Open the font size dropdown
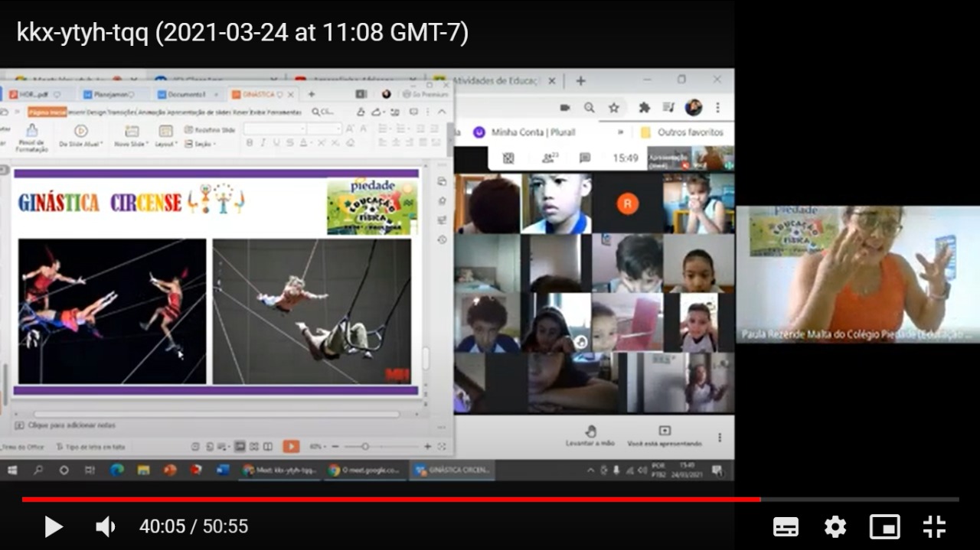 (x=324, y=129)
